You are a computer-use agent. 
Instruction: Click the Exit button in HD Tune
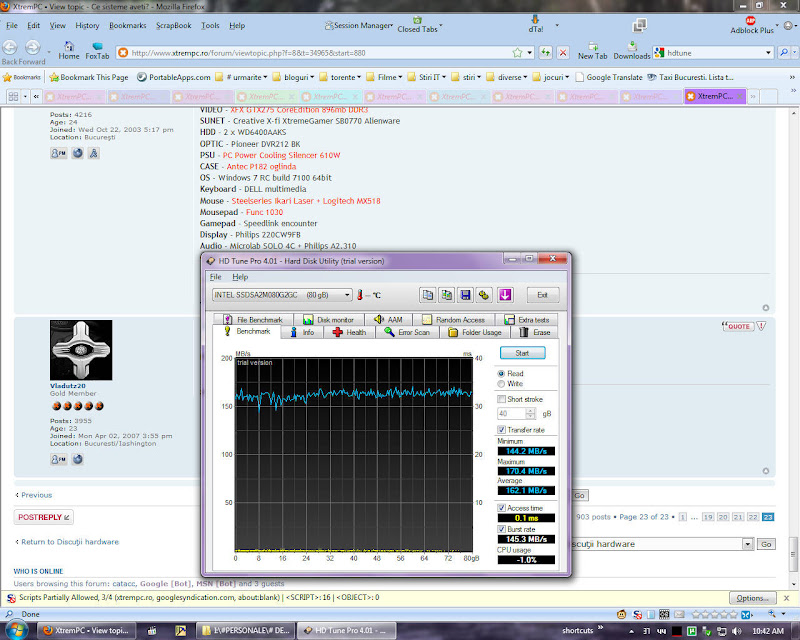542,295
